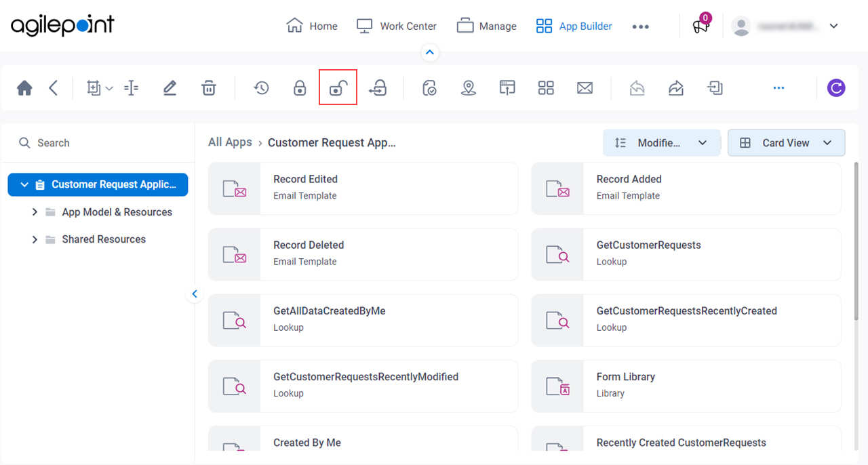Collapse the left sidebar panel arrow

pyautogui.click(x=195, y=294)
